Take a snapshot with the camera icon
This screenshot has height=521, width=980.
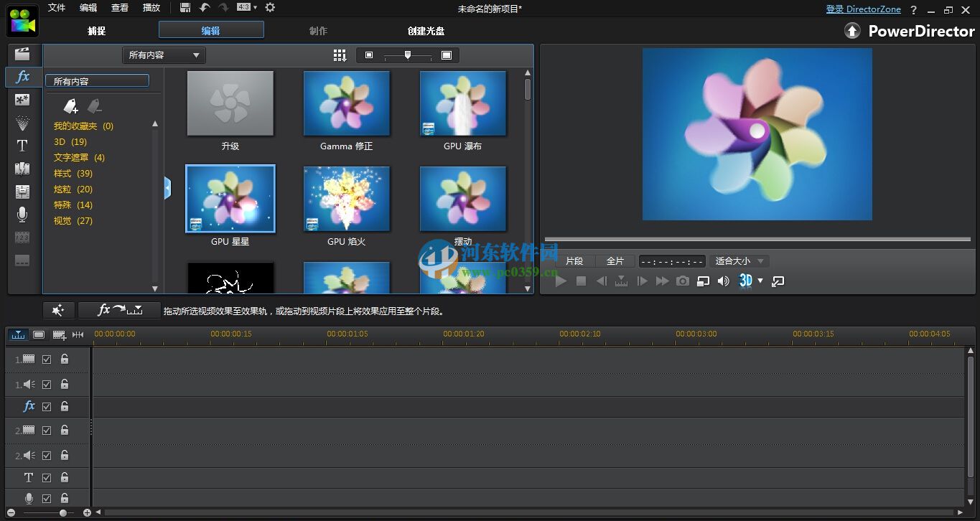click(683, 281)
